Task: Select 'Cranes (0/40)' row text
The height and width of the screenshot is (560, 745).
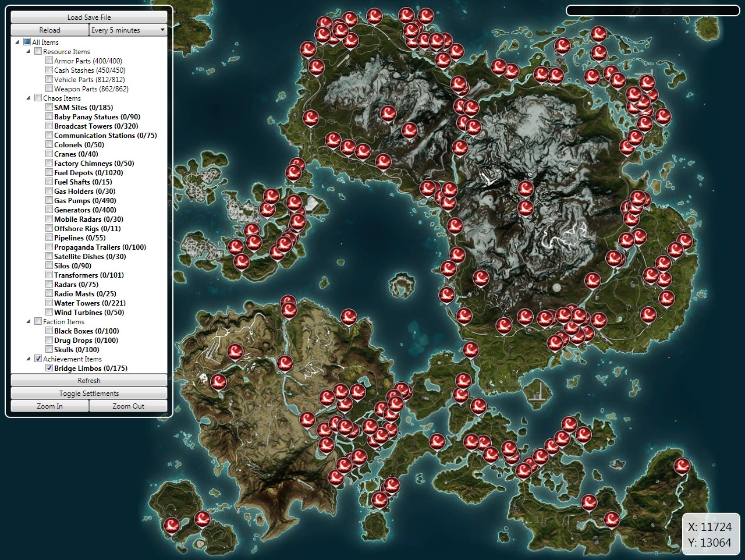Action: [x=76, y=154]
